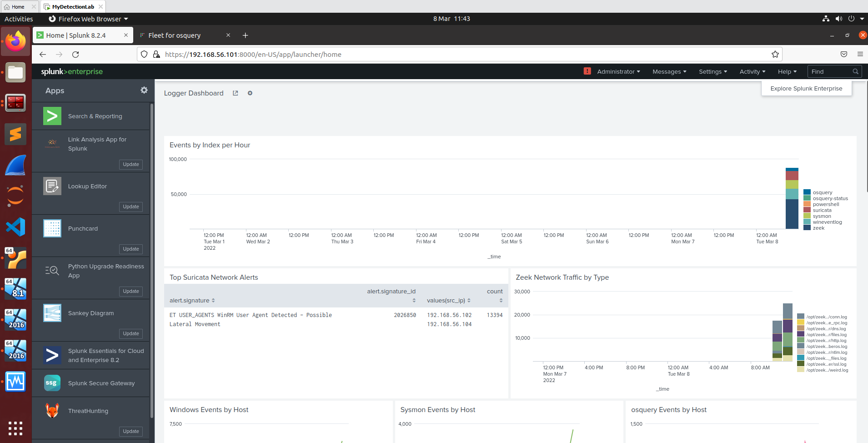The width and height of the screenshot is (868, 443).
Task: Update the Link Analysis App
Action: [131, 164]
